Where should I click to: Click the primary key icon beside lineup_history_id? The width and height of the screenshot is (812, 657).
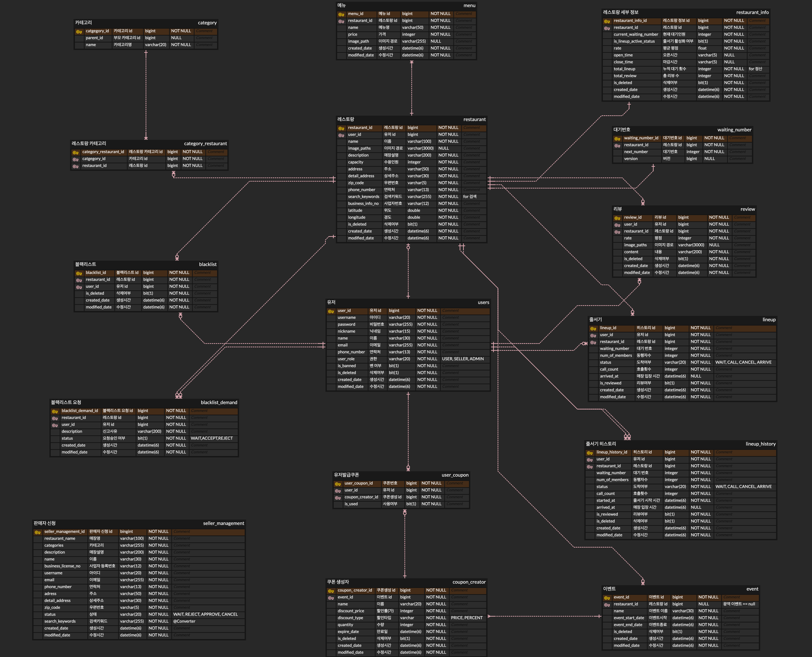(x=590, y=453)
